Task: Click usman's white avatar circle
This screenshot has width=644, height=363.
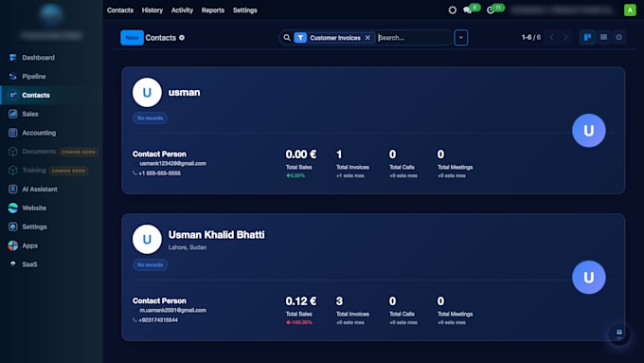Action: tap(147, 93)
